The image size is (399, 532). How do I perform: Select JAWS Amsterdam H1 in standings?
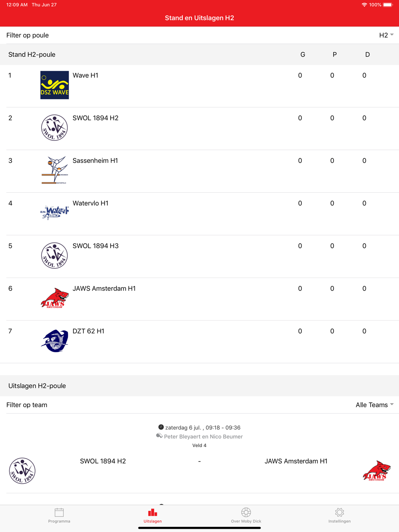point(104,288)
